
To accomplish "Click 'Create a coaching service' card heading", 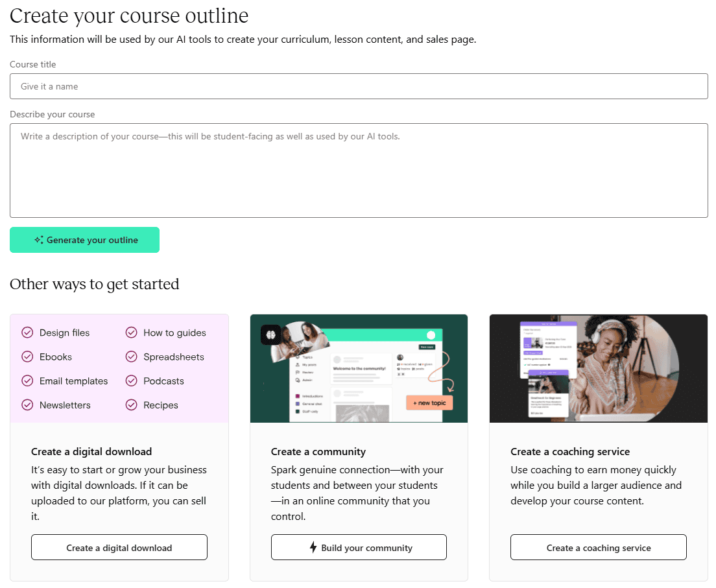I will (570, 451).
